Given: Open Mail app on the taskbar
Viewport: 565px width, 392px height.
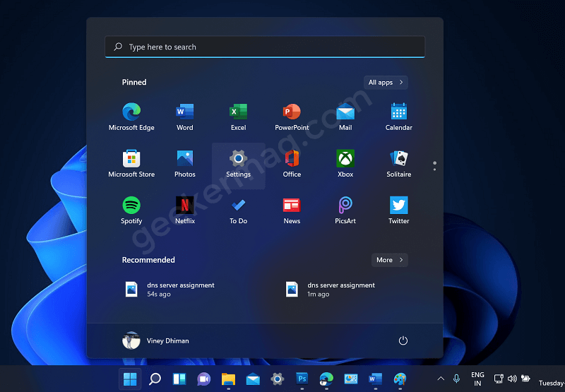Looking at the screenshot, I should [253, 379].
